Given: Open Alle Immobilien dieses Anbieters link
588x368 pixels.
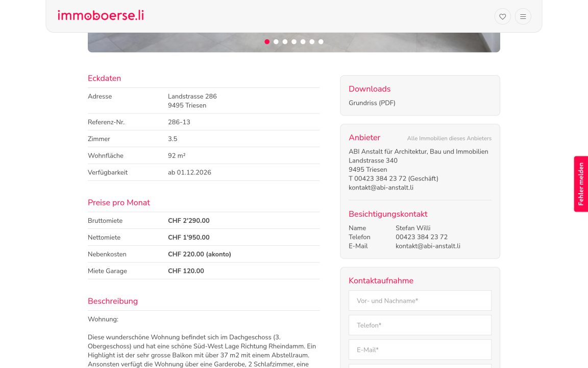Looking at the screenshot, I should pos(449,139).
